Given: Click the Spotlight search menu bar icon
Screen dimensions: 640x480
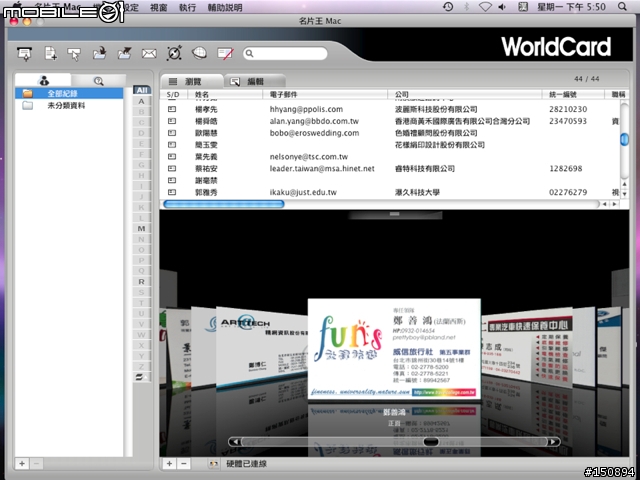Looking at the screenshot, I should pyautogui.click(x=622, y=7).
